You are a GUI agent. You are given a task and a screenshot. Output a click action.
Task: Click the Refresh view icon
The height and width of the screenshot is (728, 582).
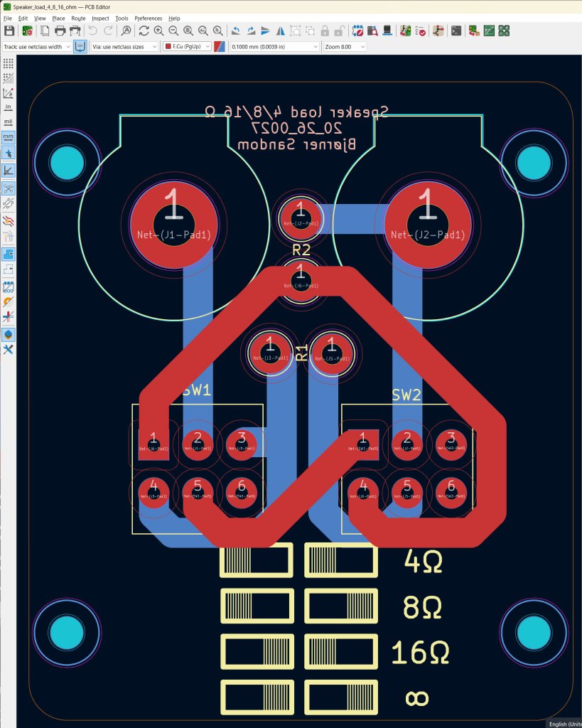(144, 31)
